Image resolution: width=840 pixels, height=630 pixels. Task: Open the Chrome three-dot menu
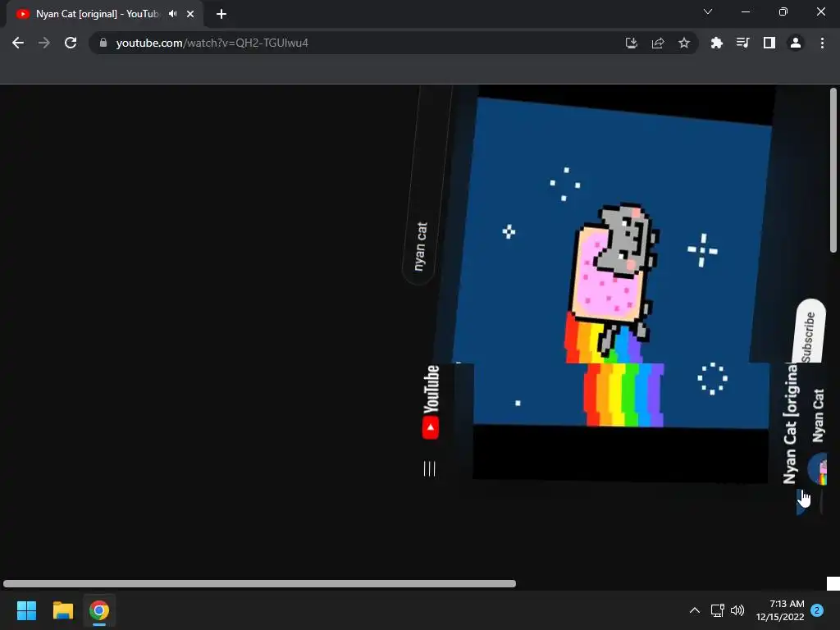tap(822, 43)
